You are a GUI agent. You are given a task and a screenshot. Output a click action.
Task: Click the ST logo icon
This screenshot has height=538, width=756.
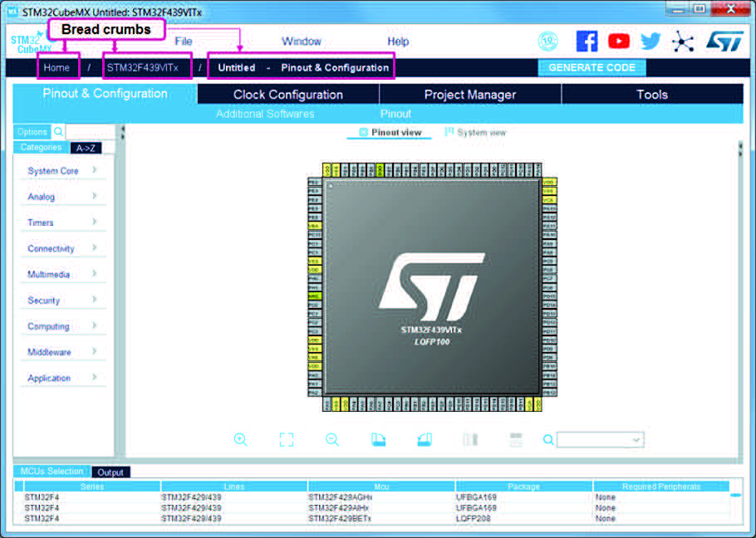724,42
